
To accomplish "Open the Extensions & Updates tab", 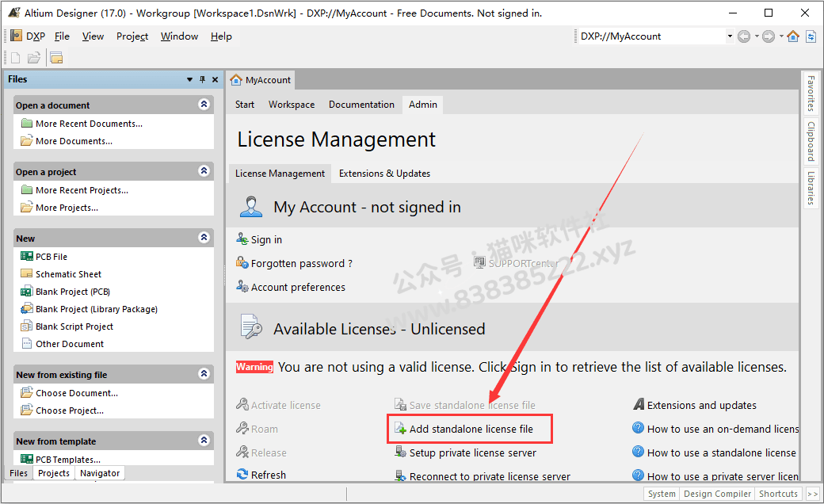I will 385,174.
